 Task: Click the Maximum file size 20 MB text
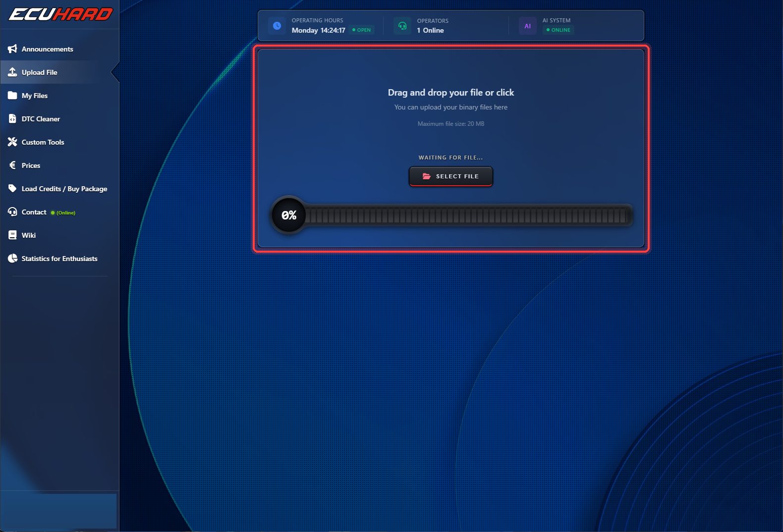(451, 124)
